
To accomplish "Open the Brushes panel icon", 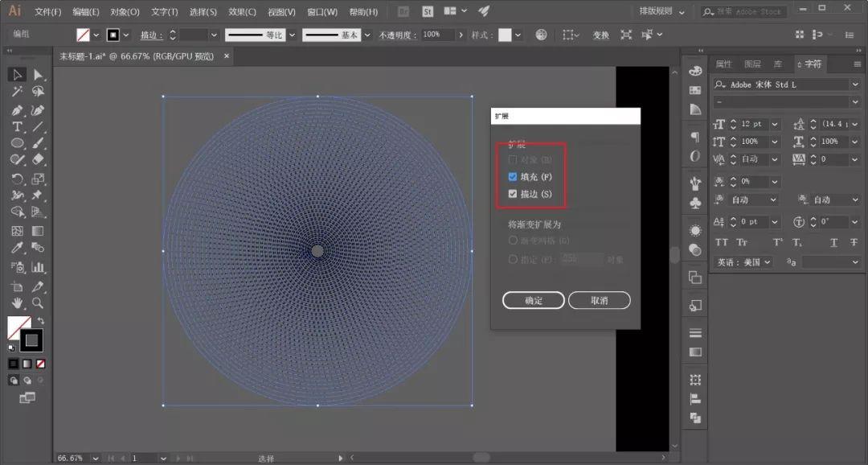I will pyautogui.click(x=695, y=183).
